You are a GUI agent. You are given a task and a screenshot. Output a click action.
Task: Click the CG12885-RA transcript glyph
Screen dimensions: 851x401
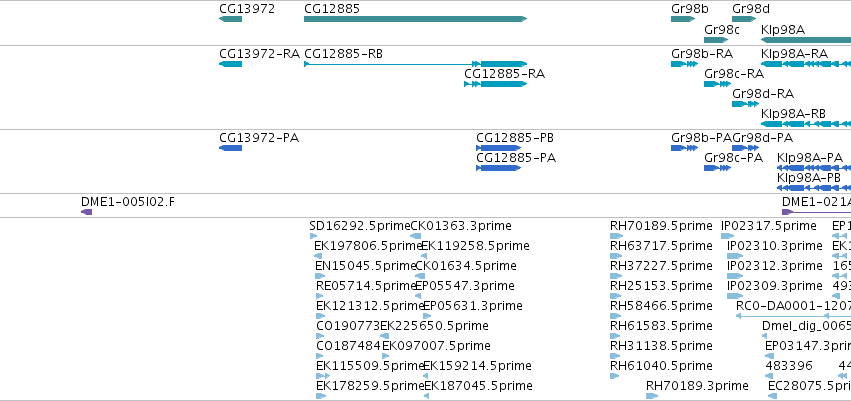(496, 84)
